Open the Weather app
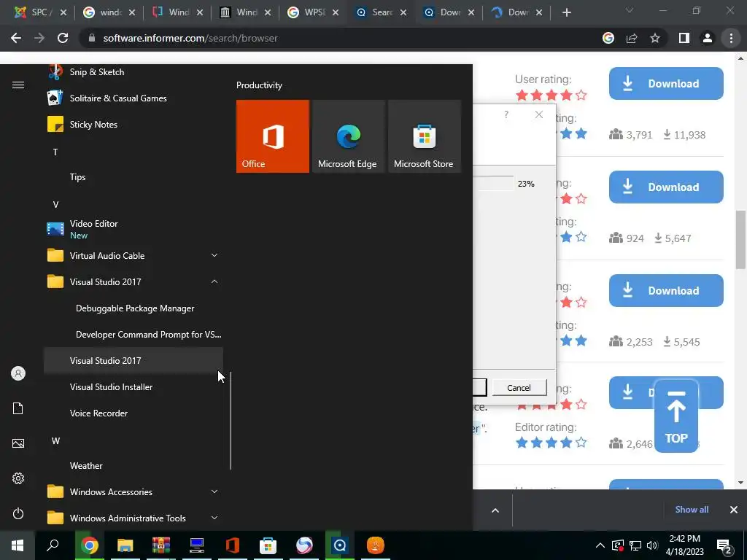This screenshot has width=747, height=560. tap(133, 466)
